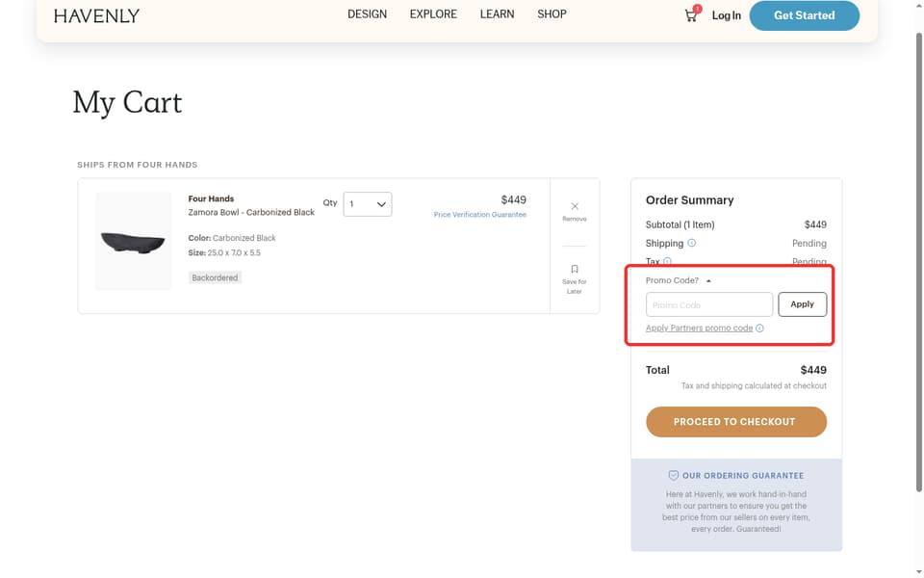Click the Remove X icon for Zamora Bowl

(575, 206)
